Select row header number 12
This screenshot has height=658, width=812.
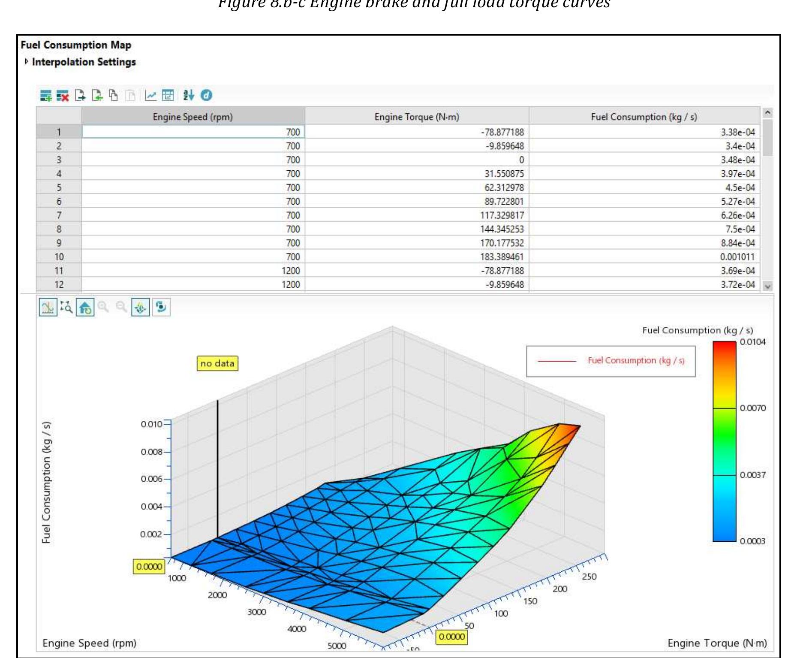pos(59,284)
